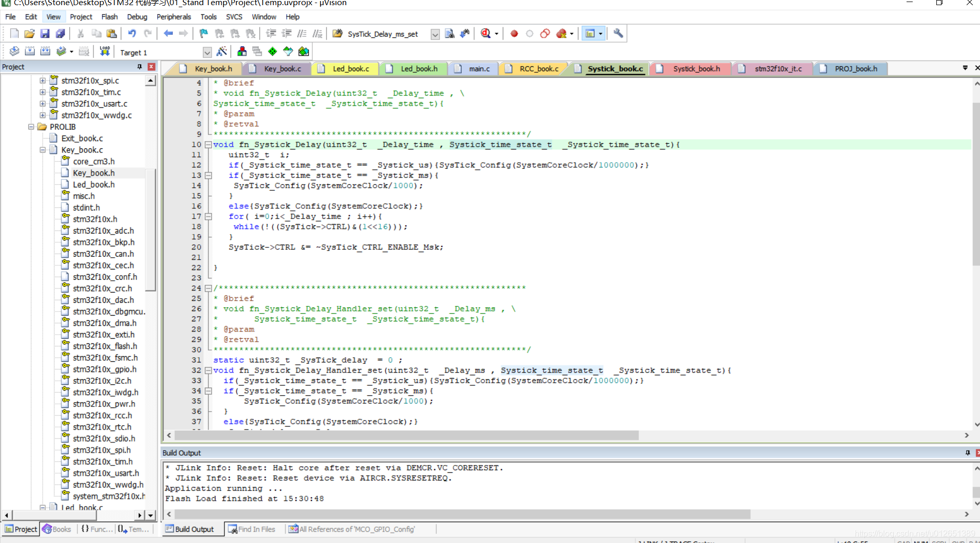The width and height of the screenshot is (980, 543).
Task: Collapse the code fold at line 10
Action: pyautogui.click(x=209, y=145)
